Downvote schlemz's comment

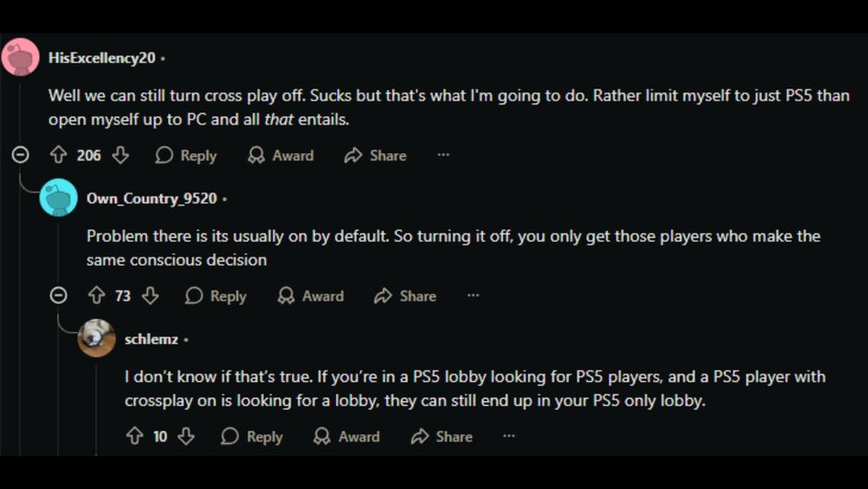point(186,435)
